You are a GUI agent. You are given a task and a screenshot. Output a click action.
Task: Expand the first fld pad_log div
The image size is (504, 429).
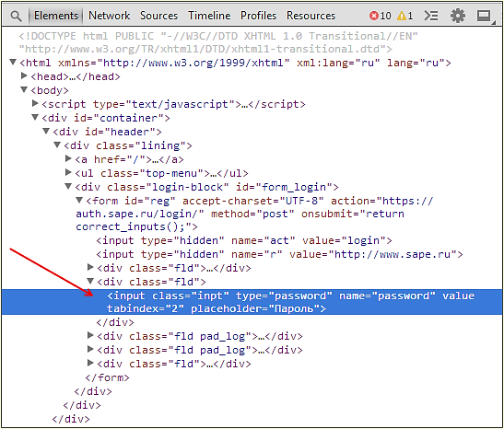tap(90, 335)
